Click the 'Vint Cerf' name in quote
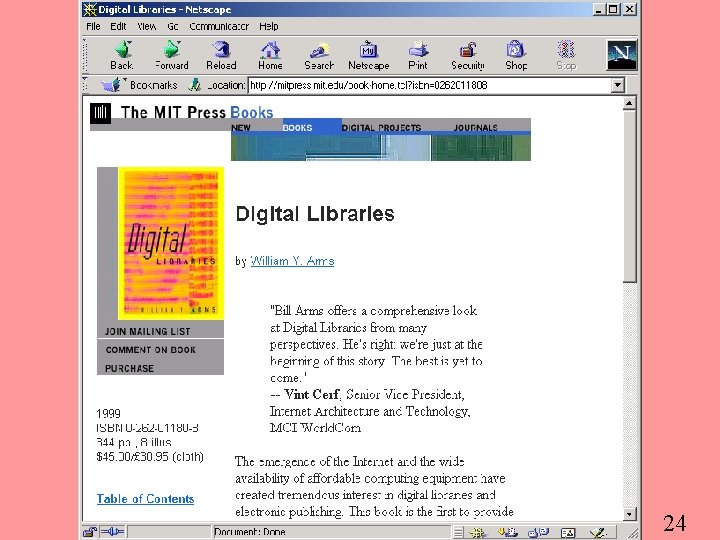This screenshot has height=540, width=720. coord(311,394)
